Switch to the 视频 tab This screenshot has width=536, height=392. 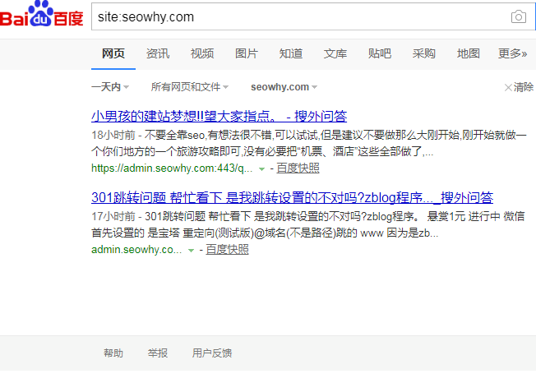[202, 53]
